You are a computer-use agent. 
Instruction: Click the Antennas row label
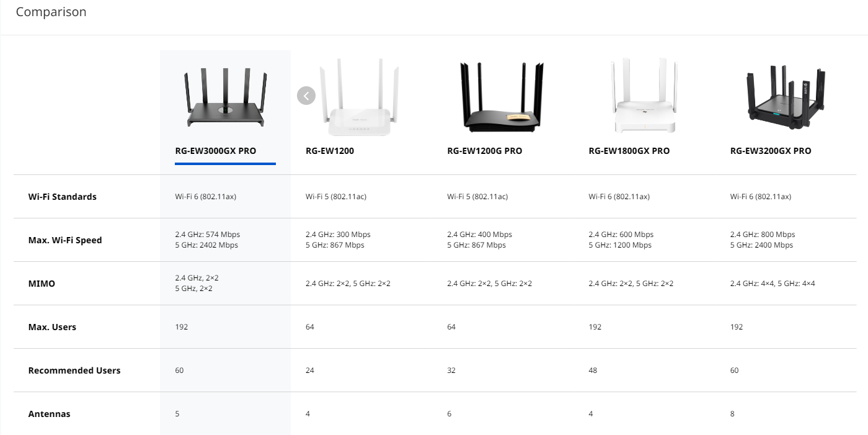49,414
